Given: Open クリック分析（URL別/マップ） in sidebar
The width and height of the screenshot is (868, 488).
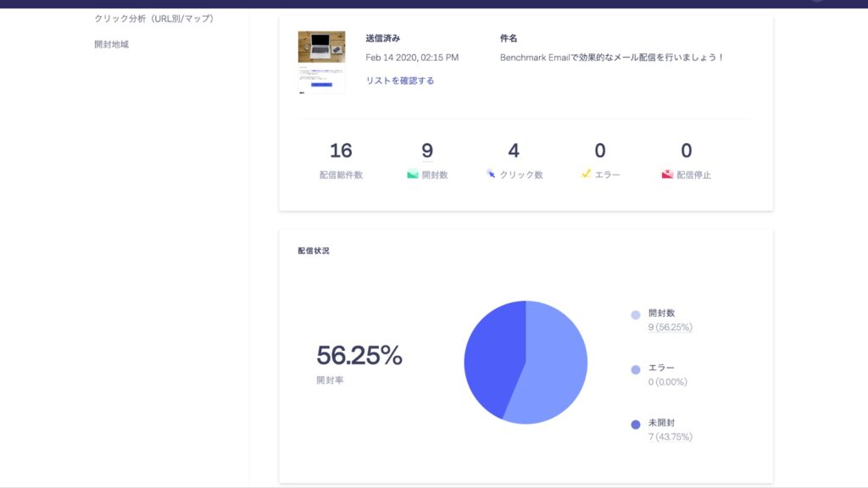Looking at the screenshot, I should click(x=154, y=19).
